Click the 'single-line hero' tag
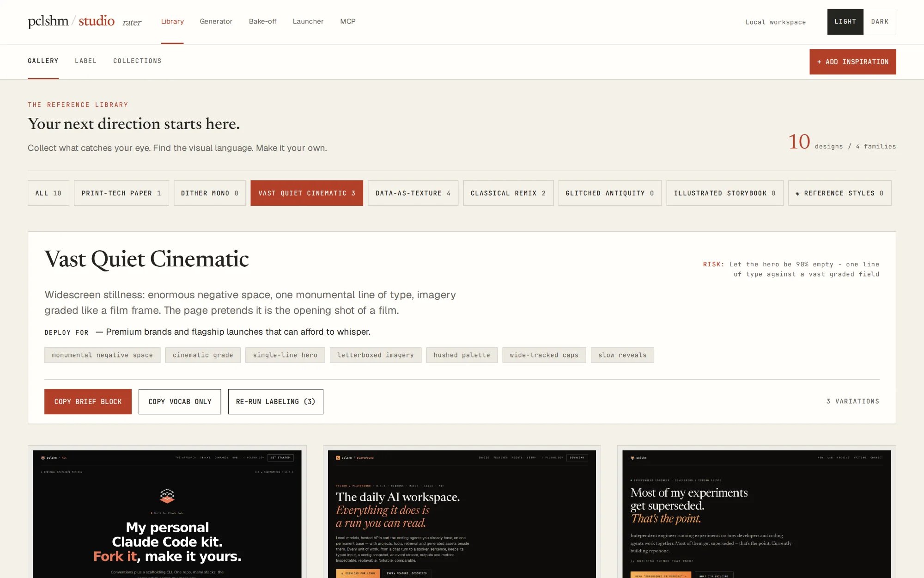The width and height of the screenshot is (924, 578). [285, 355]
